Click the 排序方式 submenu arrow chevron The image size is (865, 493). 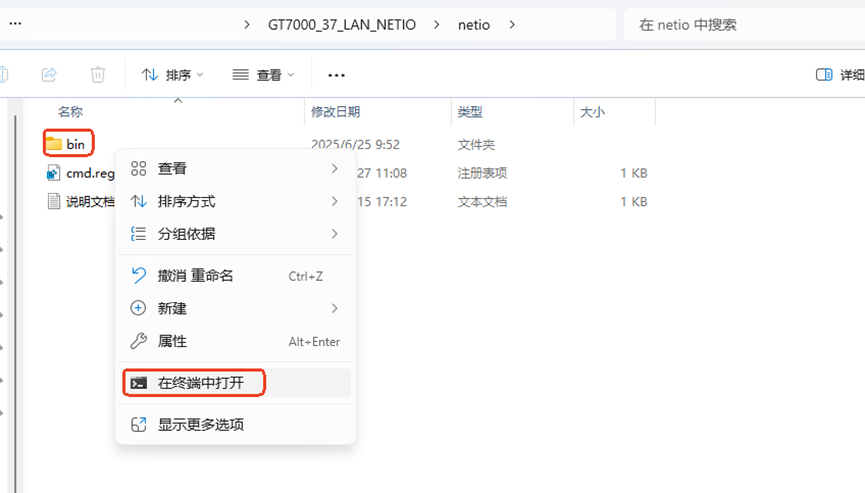334,201
